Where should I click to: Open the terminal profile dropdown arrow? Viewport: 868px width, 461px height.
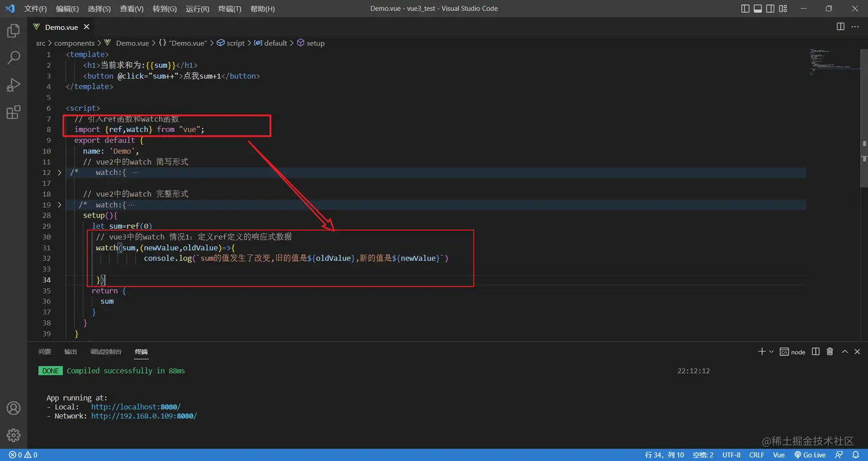tap(772, 352)
